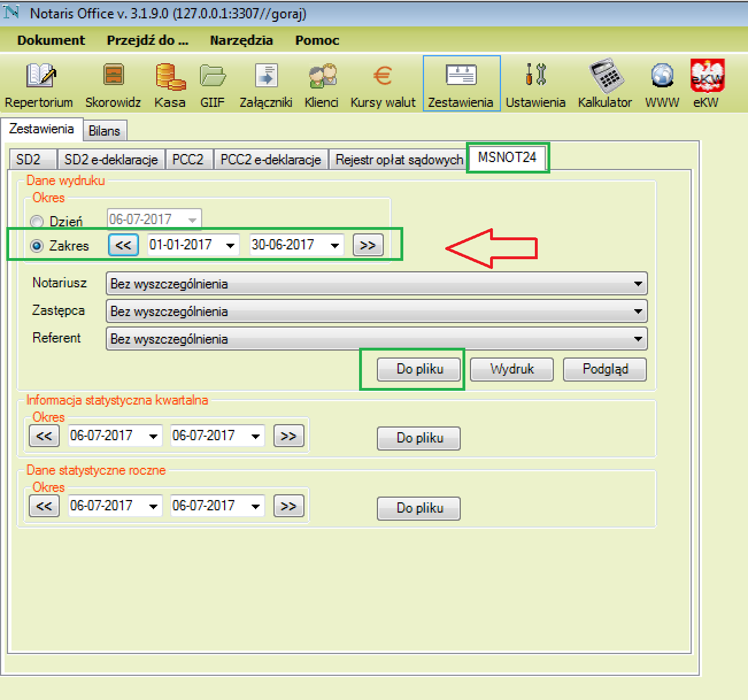The height and width of the screenshot is (700, 748).
Task: Open end date 30-06-2017 dropdown
Action: coord(335,245)
